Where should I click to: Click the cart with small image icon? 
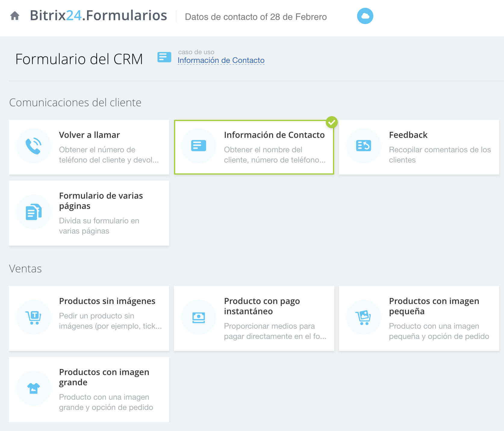point(363,317)
